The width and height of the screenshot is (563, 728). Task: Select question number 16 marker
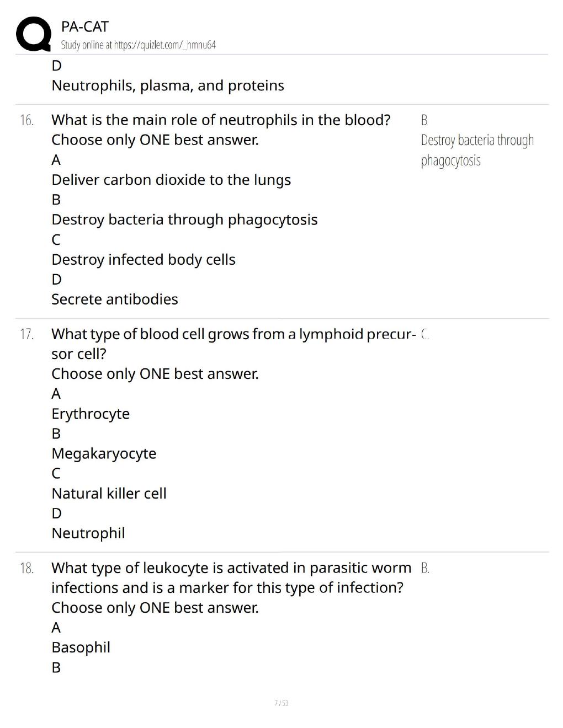[x=26, y=120]
